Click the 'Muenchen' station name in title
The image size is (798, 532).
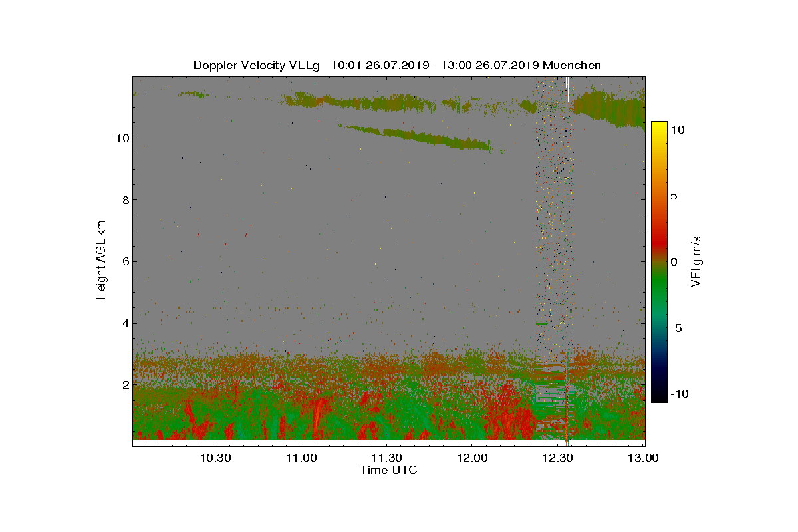[x=572, y=65]
